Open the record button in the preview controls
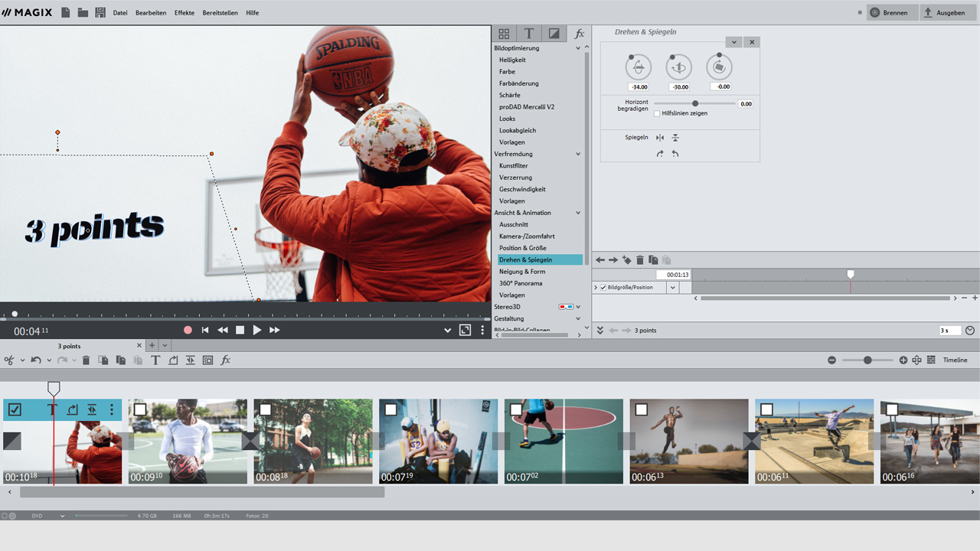This screenshot has height=551, width=980. [x=188, y=330]
